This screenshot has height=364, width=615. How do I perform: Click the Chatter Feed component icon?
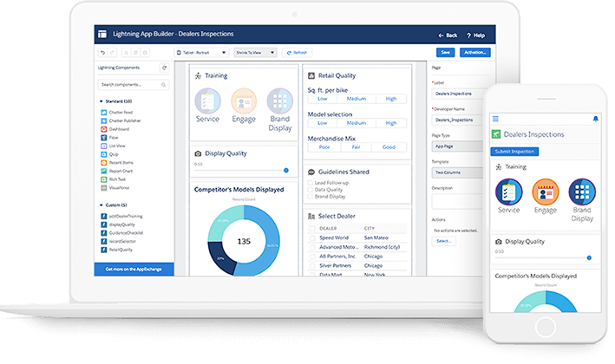click(x=104, y=113)
